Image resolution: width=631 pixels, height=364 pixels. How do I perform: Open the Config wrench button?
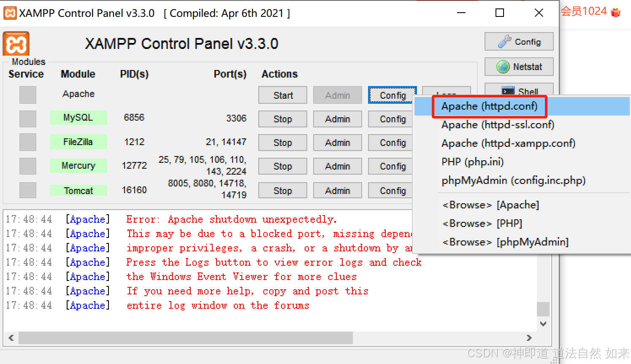519,42
